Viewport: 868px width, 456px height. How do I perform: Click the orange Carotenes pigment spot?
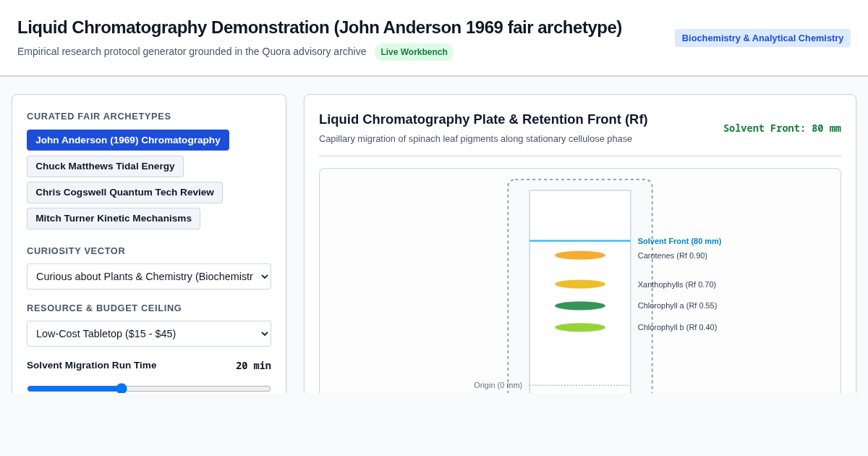tap(580, 256)
